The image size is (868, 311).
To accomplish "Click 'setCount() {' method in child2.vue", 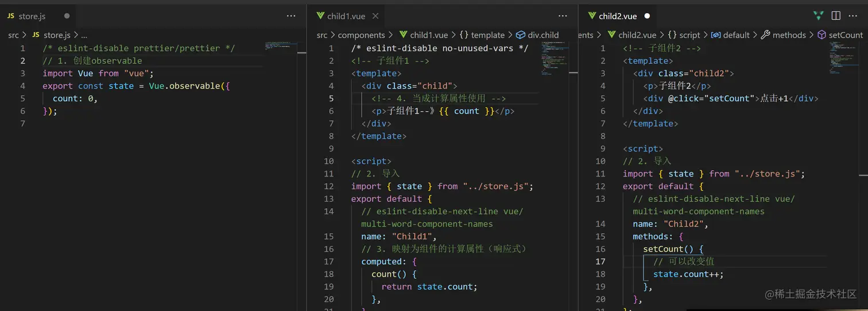I will click(673, 249).
